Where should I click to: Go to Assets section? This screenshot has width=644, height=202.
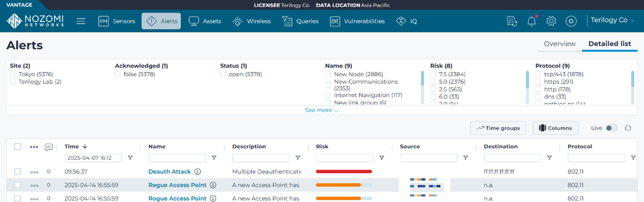click(205, 21)
